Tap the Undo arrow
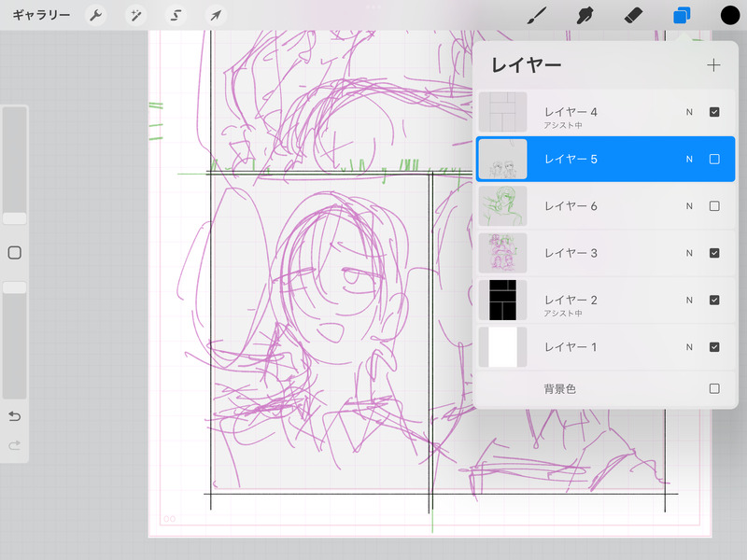 [x=15, y=416]
